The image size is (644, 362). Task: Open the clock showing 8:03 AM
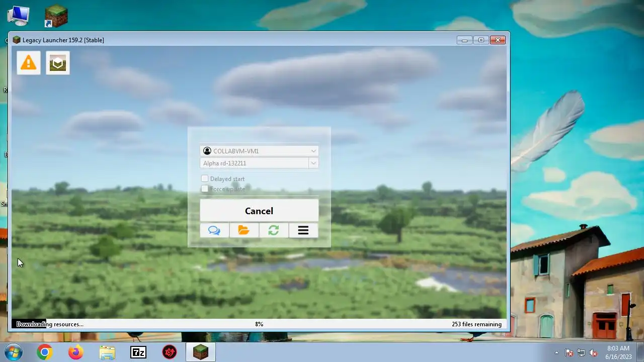[x=618, y=352]
